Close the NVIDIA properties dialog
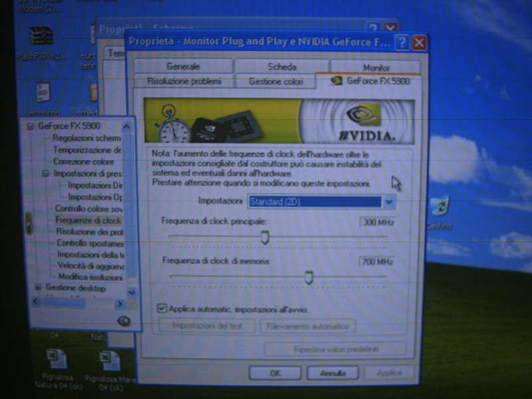532x399 pixels. [419, 43]
